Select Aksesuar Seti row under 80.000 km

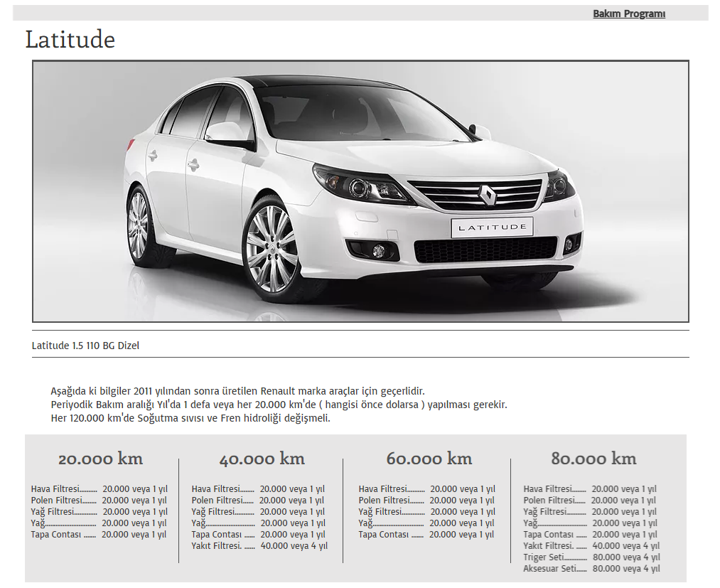point(592,569)
